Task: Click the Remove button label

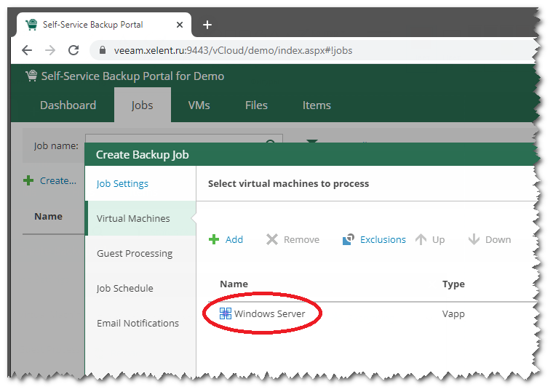Action: pos(301,239)
